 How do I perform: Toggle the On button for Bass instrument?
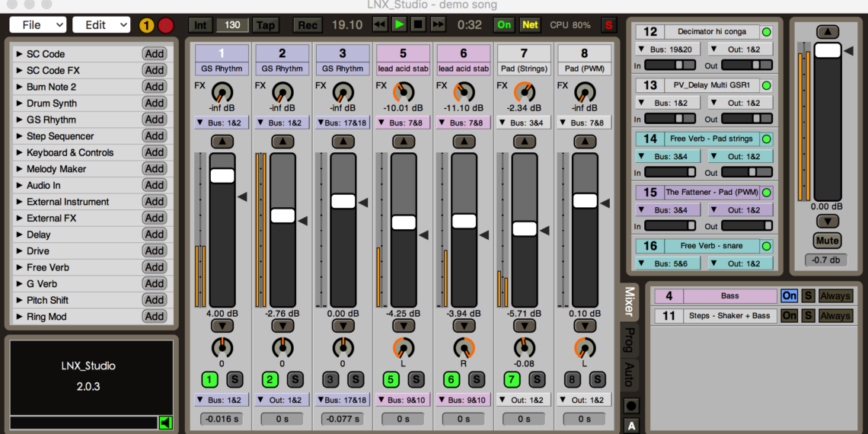pos(790,296)
